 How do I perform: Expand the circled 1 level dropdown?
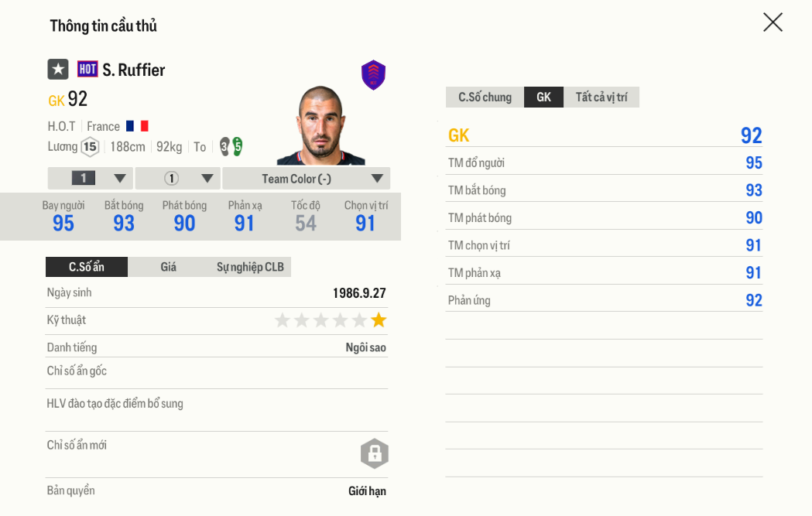pos(178,179)
